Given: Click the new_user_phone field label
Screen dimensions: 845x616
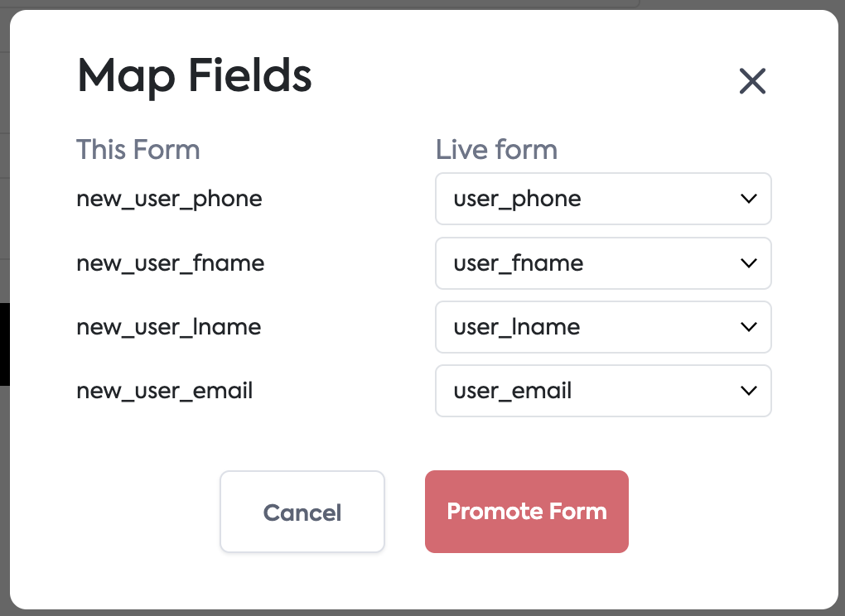Looking at the screenshot, I should coord(169,199).
